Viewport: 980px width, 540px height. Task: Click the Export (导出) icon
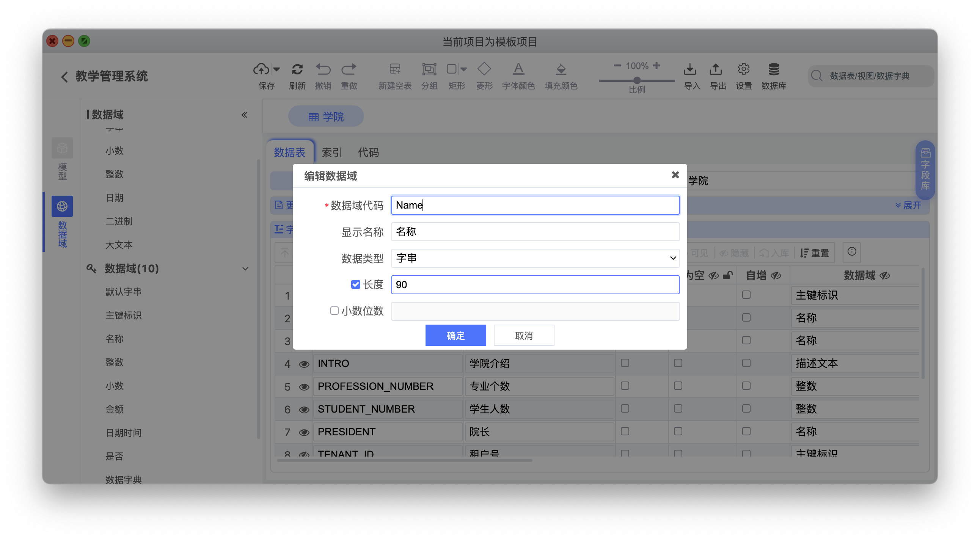point(716,69)
